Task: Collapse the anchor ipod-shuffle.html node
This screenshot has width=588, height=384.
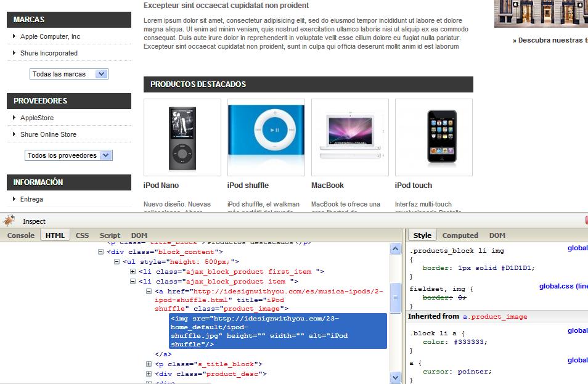Action: pos(149,291)
